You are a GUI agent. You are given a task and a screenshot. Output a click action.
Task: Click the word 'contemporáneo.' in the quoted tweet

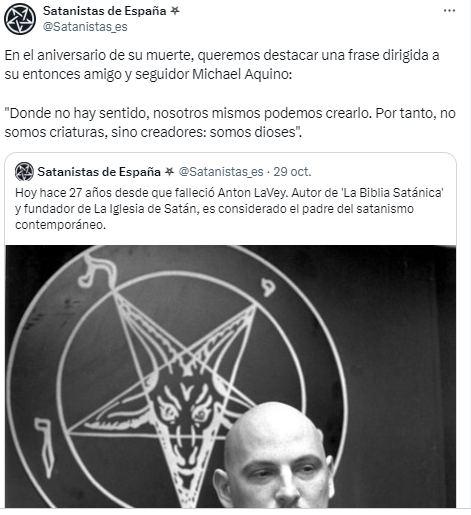click(60, 225)
